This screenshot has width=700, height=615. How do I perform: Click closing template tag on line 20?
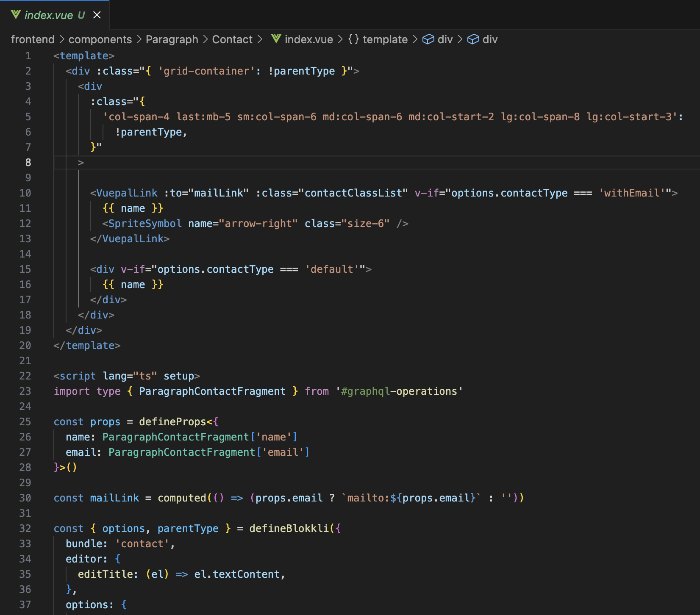tap(87, 346)
